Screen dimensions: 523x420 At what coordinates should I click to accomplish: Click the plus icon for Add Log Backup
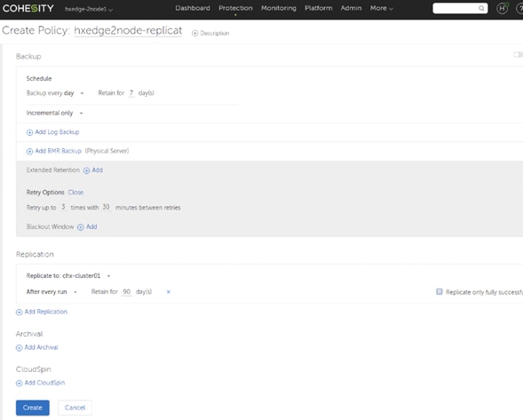[29, 132]
